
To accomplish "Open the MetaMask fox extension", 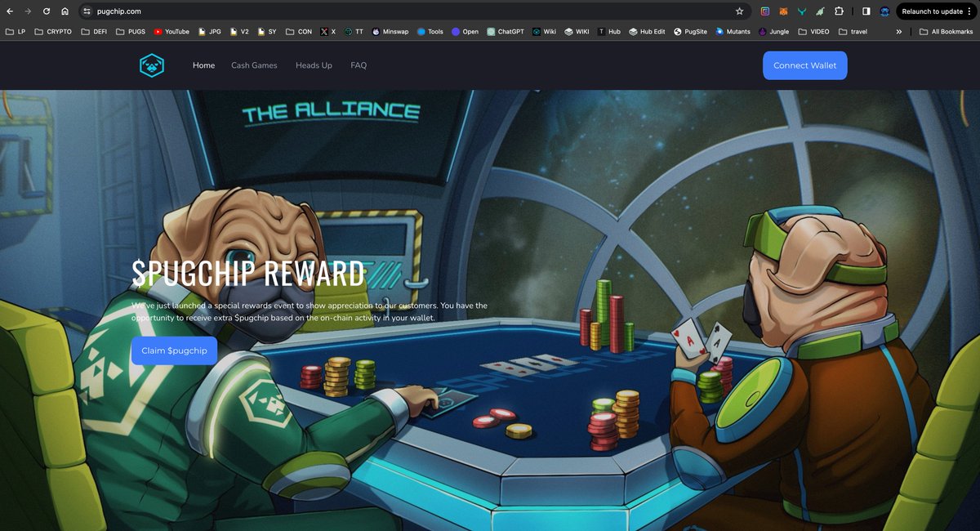I will click(783, 11).
